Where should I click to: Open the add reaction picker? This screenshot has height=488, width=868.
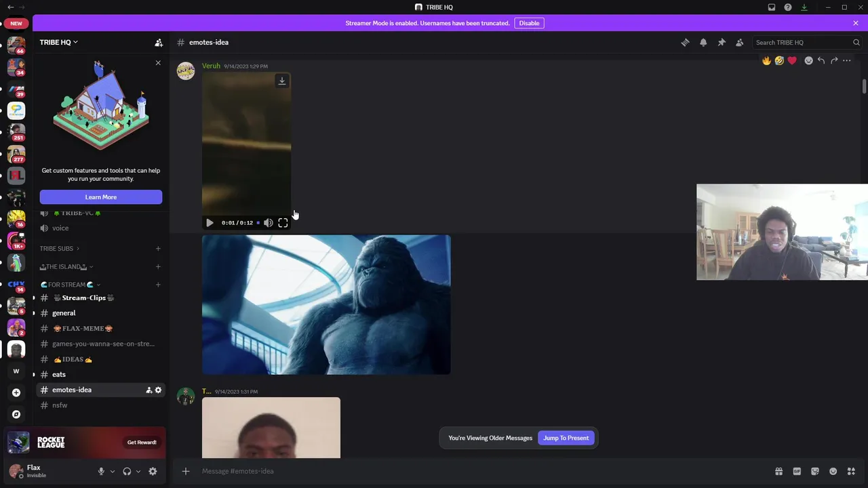click(x=808, y=60)
